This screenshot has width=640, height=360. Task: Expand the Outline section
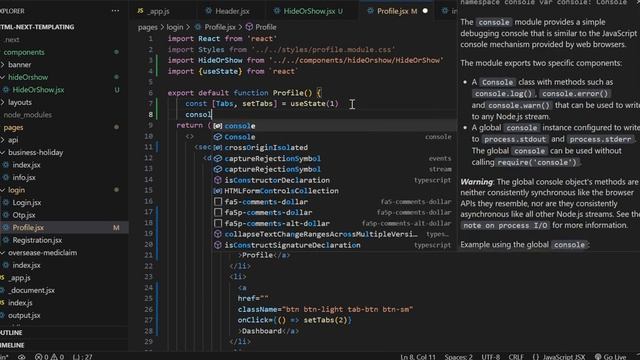point(11,333)
